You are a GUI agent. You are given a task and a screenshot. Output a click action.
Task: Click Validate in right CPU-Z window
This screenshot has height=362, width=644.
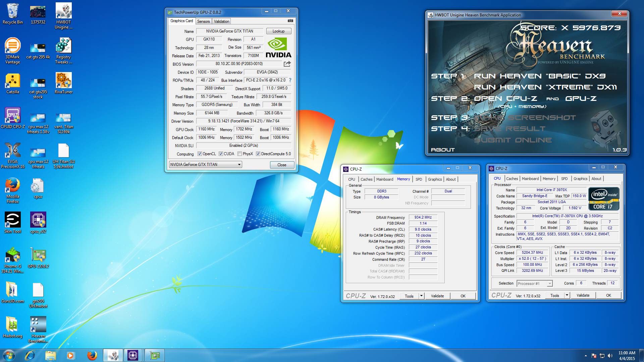(583, 295)
